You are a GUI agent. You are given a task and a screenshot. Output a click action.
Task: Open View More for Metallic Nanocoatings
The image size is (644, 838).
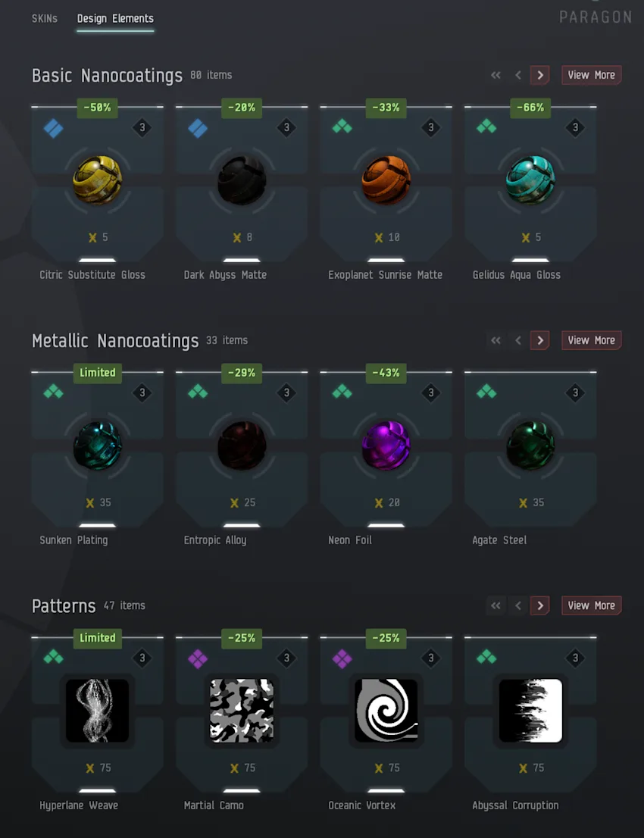(x=591, y=340)
